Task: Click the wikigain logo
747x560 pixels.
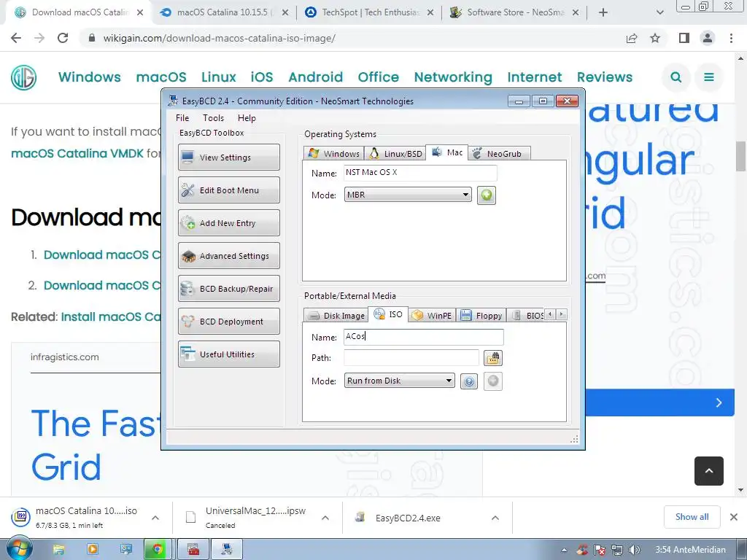Action: pos(24,77)
